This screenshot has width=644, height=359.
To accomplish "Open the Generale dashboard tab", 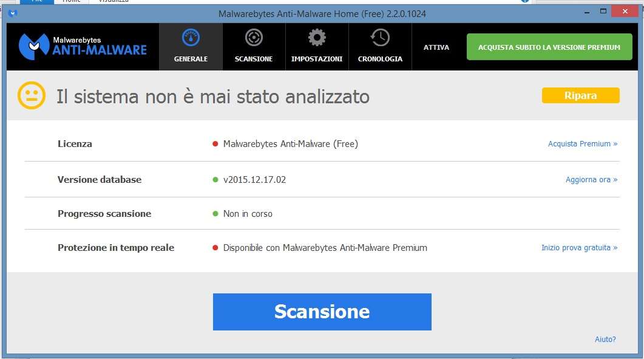I will point(191,46).
